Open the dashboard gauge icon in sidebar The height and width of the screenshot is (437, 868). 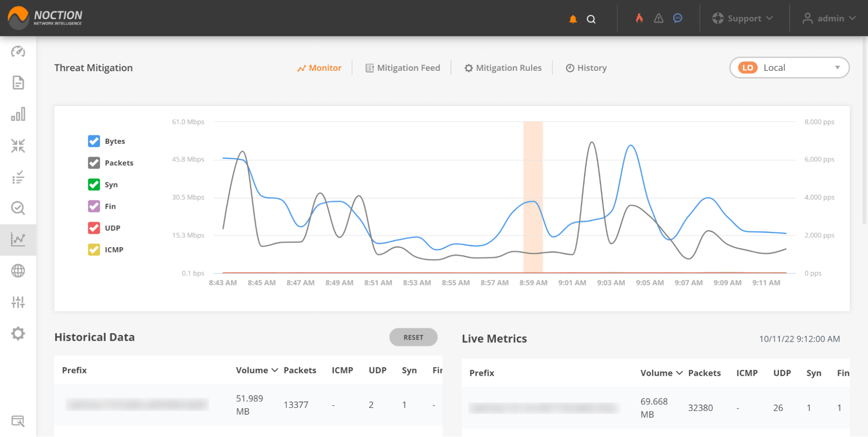[x=18, y=52]
